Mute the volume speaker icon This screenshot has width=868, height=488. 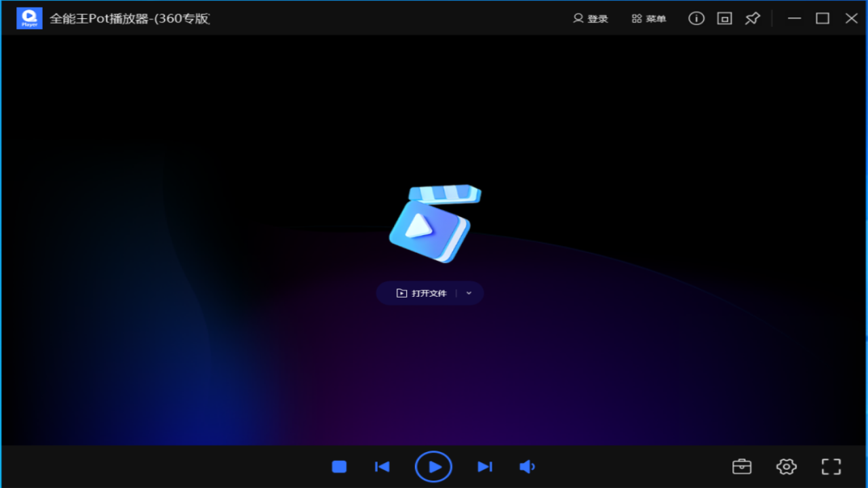(x=527, y=466)
